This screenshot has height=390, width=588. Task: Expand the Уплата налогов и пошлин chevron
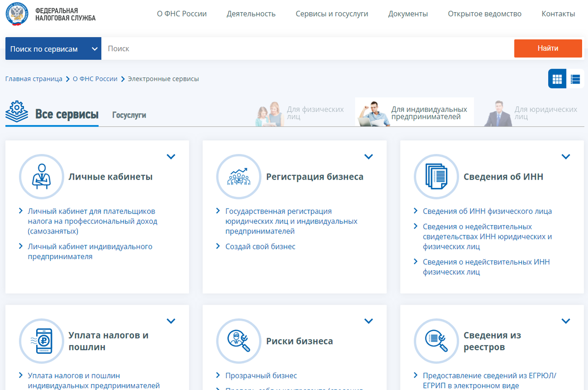point(171,321)
